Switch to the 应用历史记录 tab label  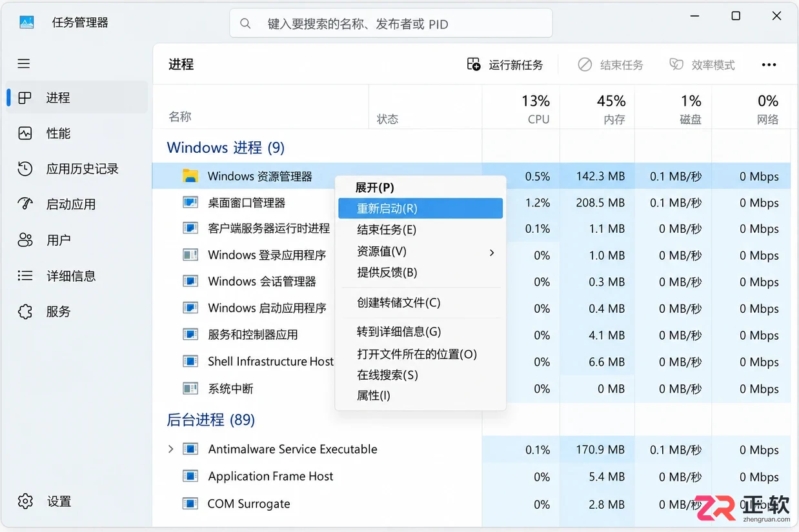pyautogui.click(x=83, y=169)
